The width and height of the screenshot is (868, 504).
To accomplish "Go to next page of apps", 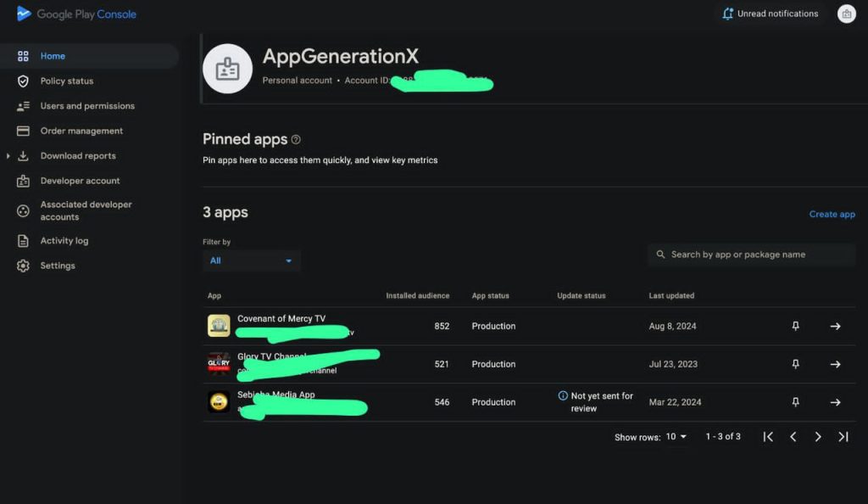I will [818, 437].
